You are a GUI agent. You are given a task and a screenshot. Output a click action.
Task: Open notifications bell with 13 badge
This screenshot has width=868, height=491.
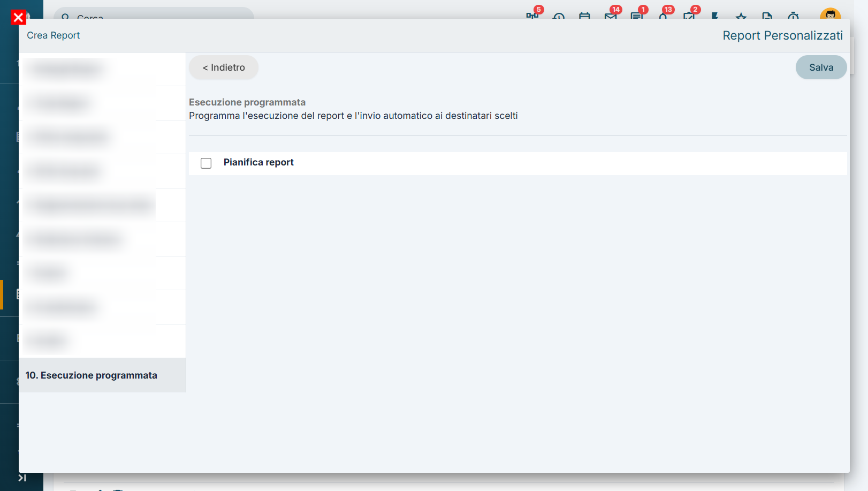click(x=663, y=16)
